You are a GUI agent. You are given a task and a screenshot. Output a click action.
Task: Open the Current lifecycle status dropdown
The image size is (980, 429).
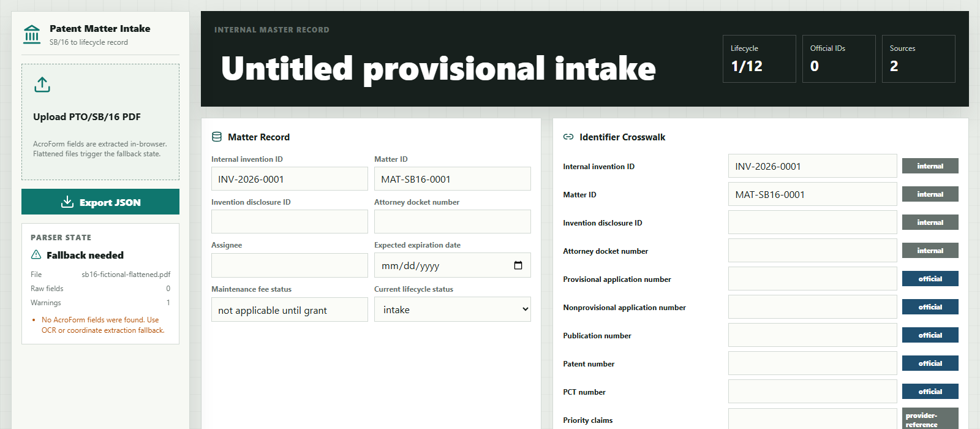(x=453, y=309)
